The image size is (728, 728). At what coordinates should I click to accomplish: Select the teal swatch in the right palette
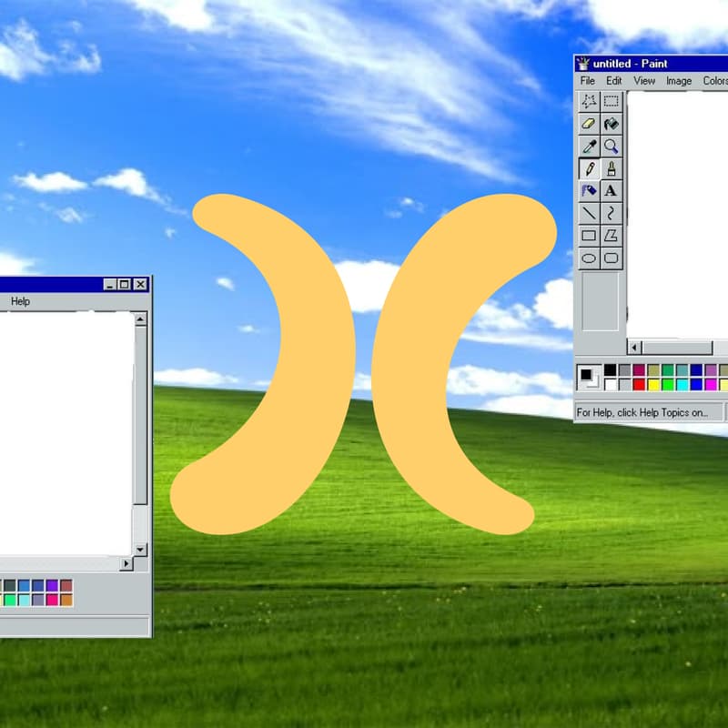click(x=682, y=370)
